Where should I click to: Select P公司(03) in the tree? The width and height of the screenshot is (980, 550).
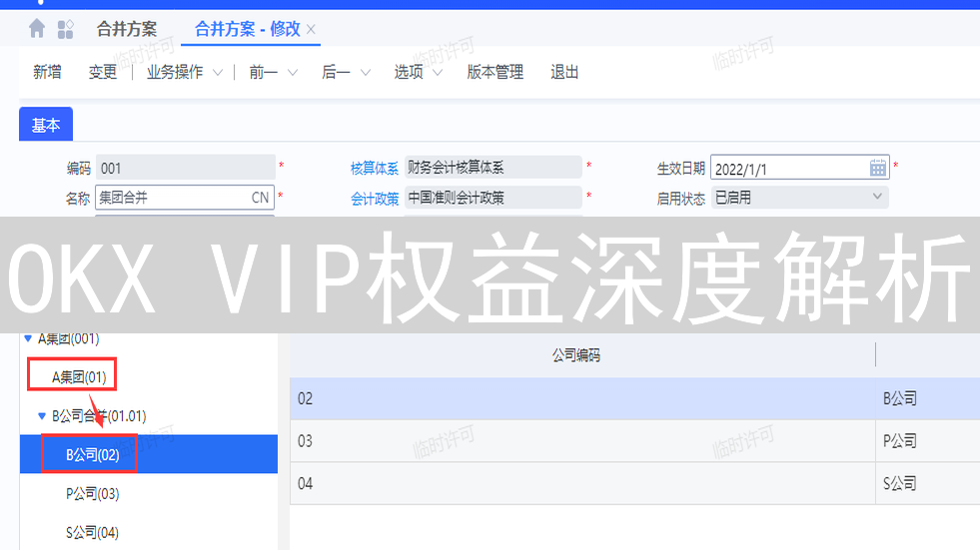point(93,493)
